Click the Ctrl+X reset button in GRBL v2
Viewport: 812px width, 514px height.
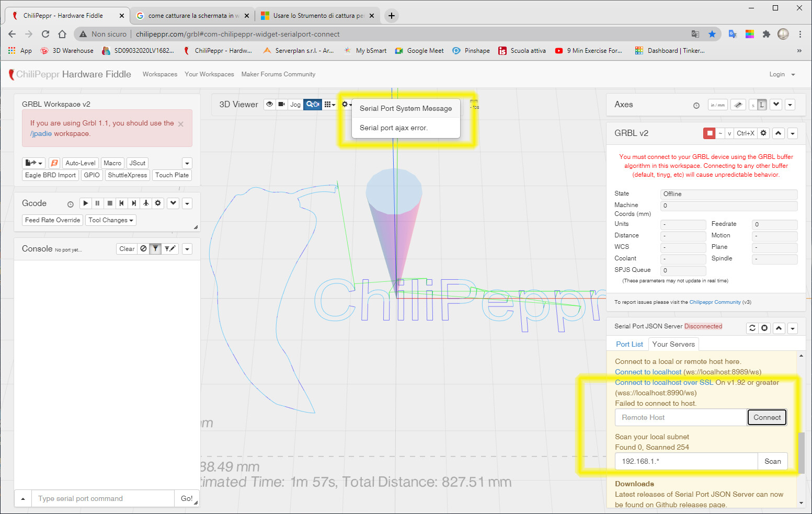[x=746, y=133]
